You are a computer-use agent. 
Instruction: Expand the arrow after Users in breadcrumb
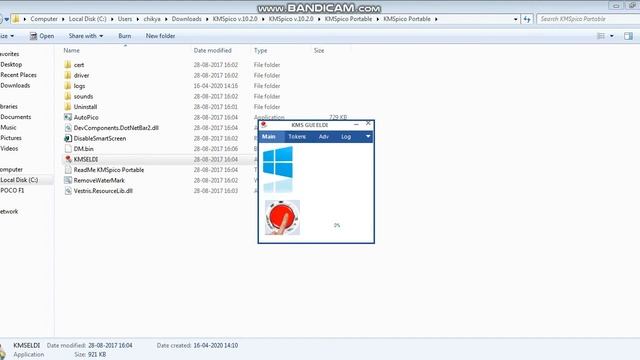138,19
